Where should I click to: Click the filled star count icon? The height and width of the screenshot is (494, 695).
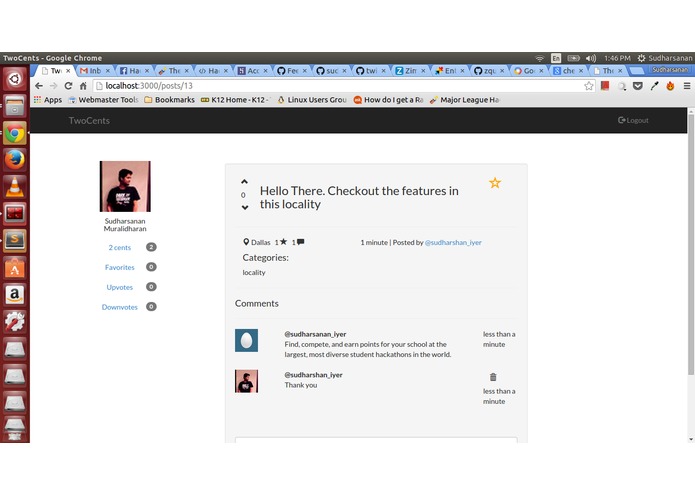(x=283, y=242)
